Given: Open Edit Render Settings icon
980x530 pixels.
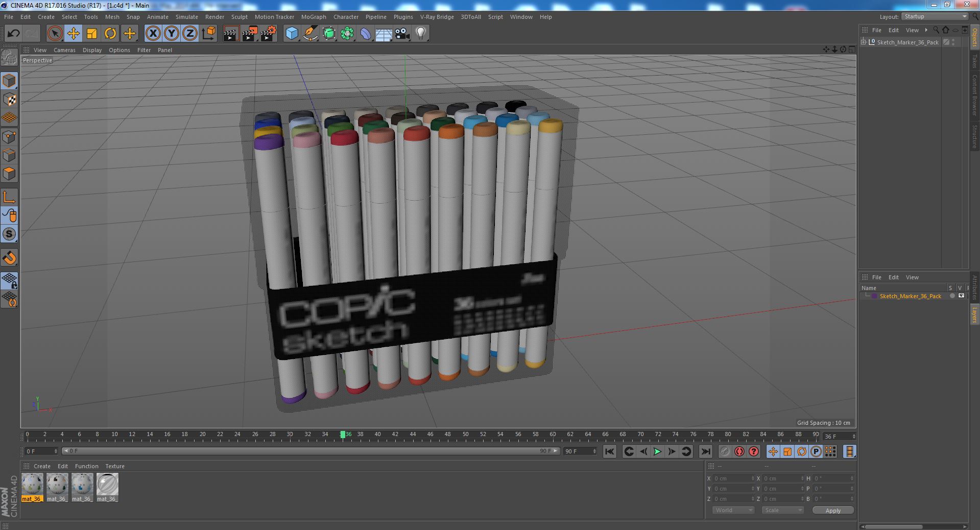Looking at the screenshot, I should tap(269, 34).
